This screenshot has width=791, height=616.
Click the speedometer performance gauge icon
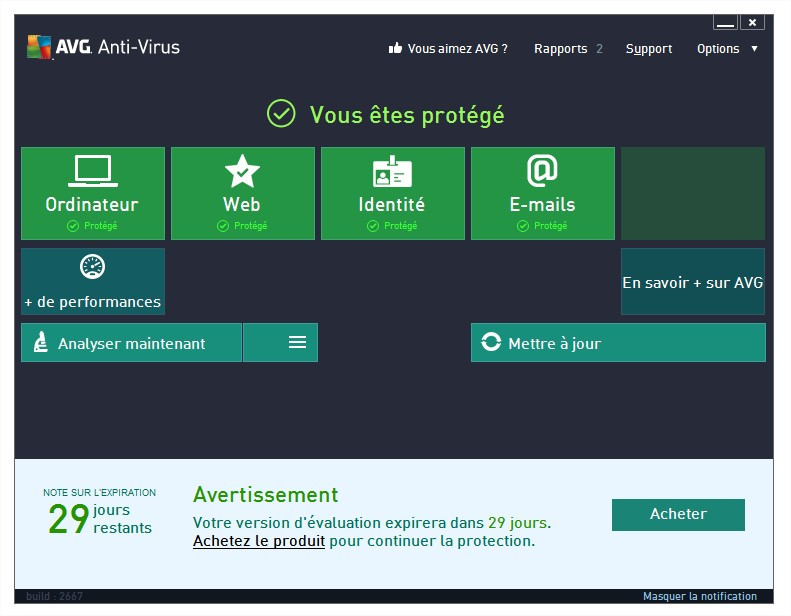click(x=92, y=267)
